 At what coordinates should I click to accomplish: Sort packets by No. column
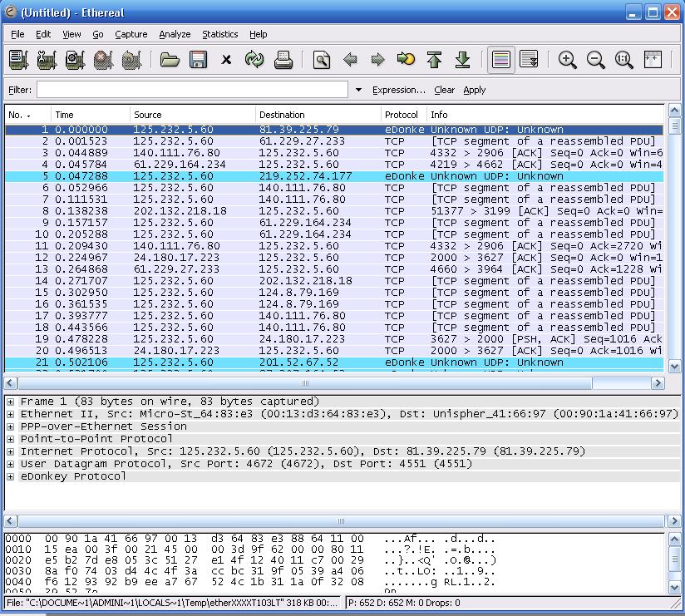click(27, 115)
